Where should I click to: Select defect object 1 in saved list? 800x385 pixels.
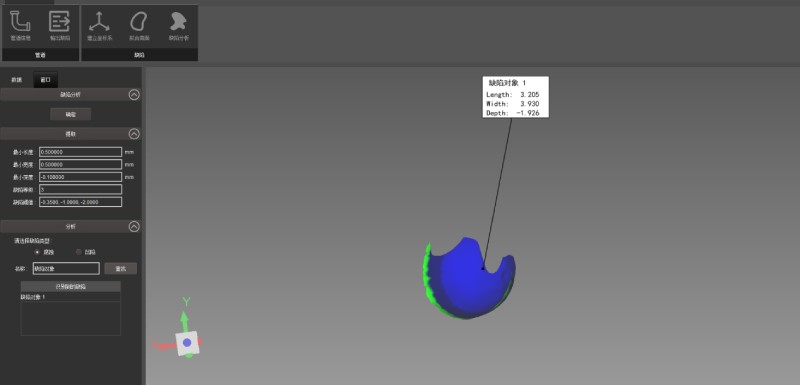[x=70, y=297]
